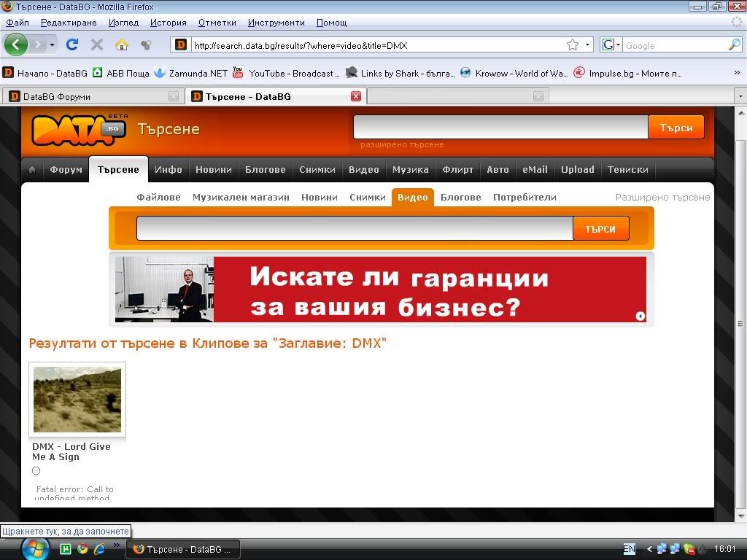This screenshot has height=560, width=747.
Task: Click the Stop loading X icon
Action: pyautogui.click(x=97, y=44)
